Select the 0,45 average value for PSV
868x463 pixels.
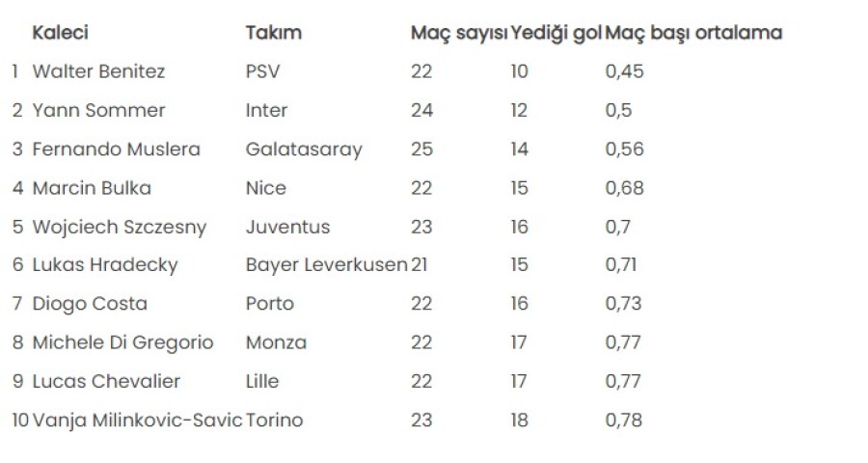(624, 71)
